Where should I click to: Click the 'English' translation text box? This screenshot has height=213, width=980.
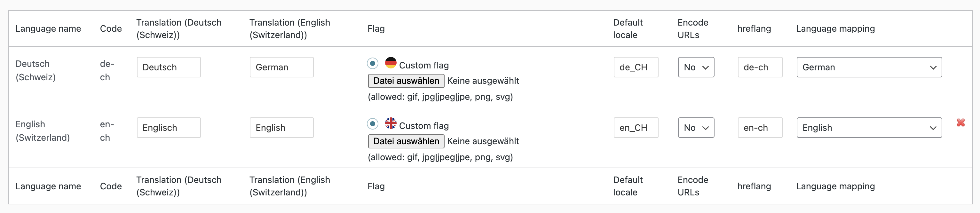[281, 128]
